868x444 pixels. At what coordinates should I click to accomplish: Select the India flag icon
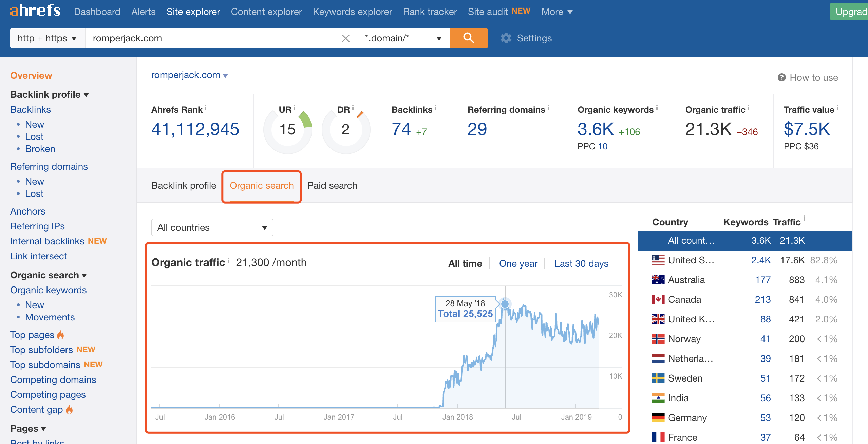[x=658, y=398]
